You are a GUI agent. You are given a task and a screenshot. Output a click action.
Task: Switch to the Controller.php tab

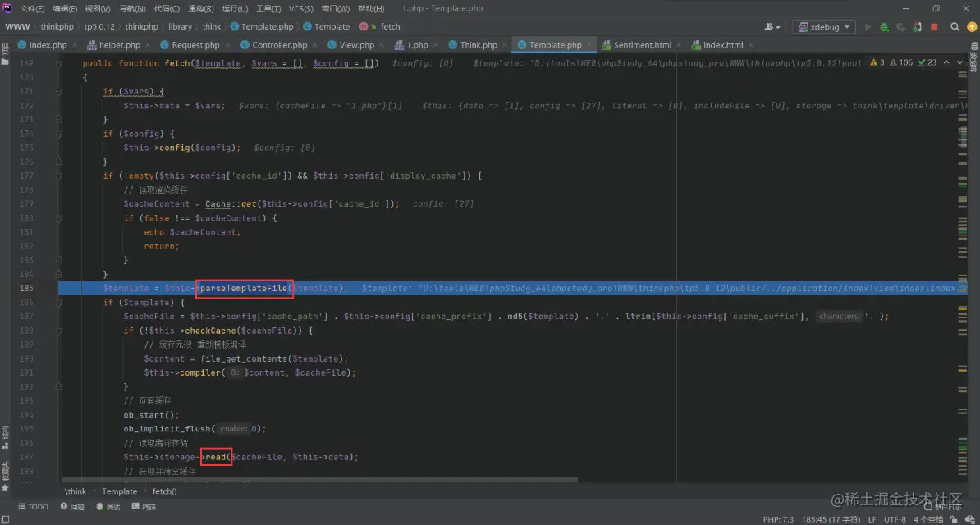pos(279,45)
